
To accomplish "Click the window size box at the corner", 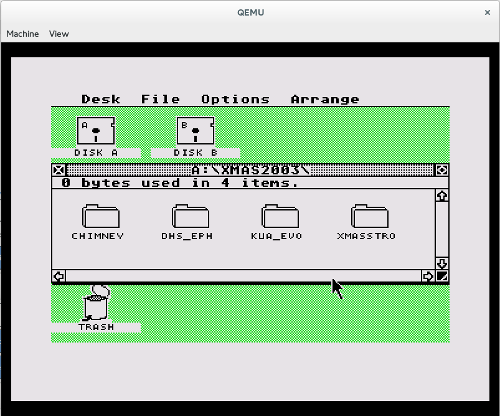I will 442,276.
